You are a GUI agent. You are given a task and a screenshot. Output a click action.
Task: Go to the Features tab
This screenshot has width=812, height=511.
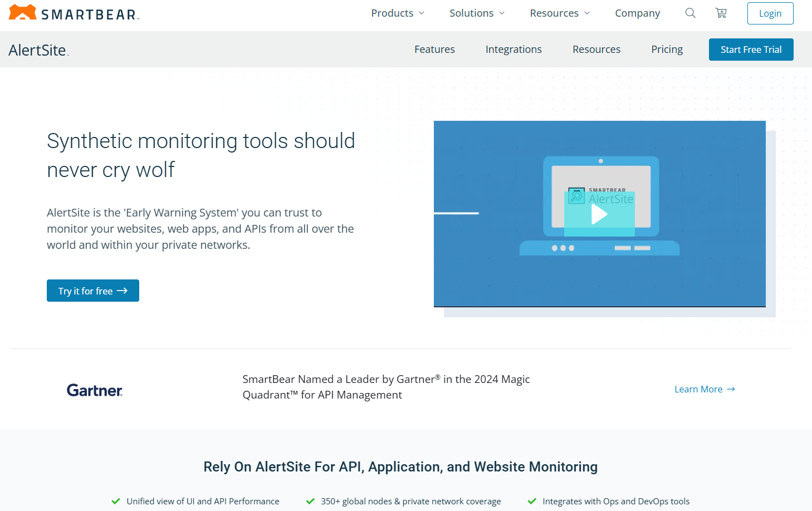[434, 49]
